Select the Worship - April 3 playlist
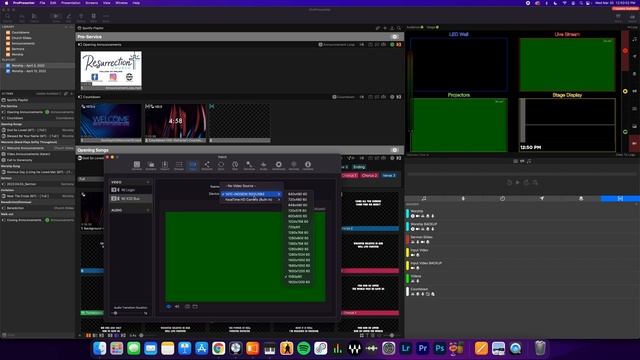 pos(38,65)
